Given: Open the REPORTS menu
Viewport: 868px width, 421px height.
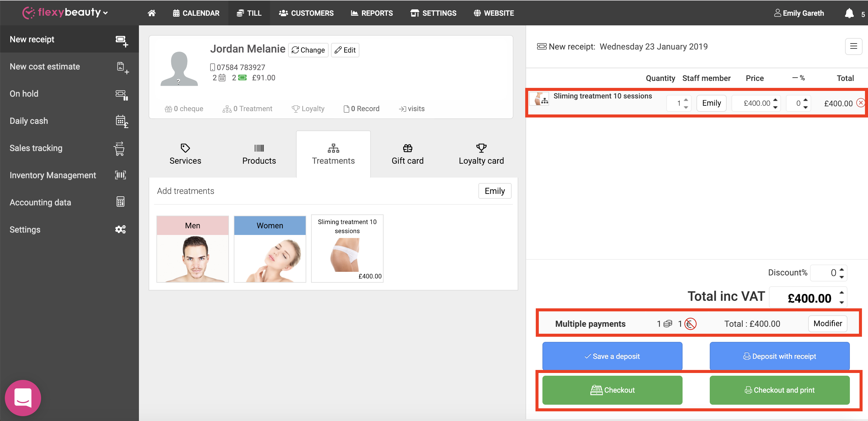Looking at the screenshot, I should tap(372, 13).
